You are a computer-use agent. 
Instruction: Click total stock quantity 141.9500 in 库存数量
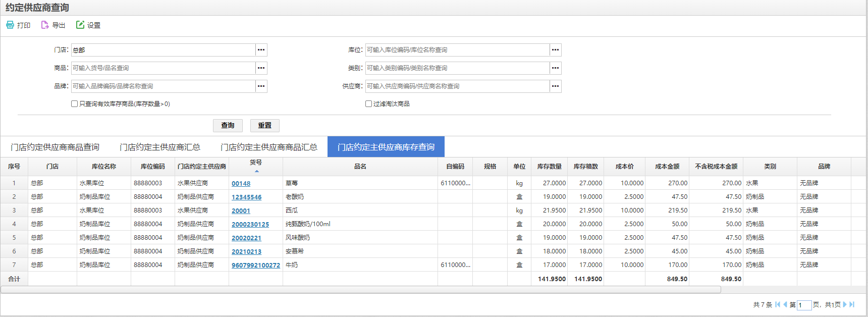click(x=549, y=279)
